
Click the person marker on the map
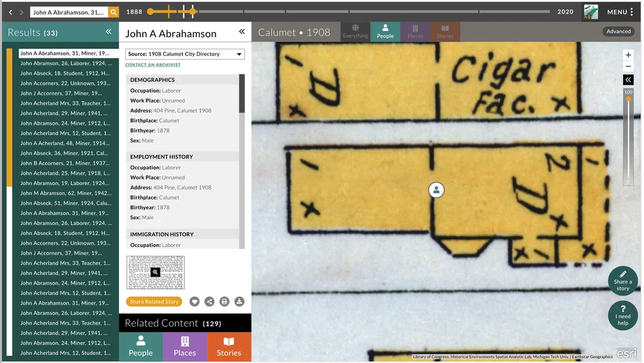coord(436,190)
